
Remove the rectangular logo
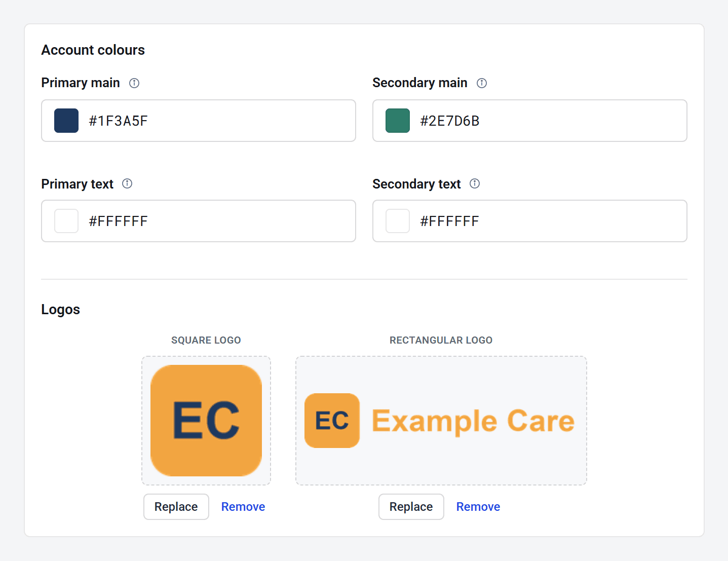478,507
